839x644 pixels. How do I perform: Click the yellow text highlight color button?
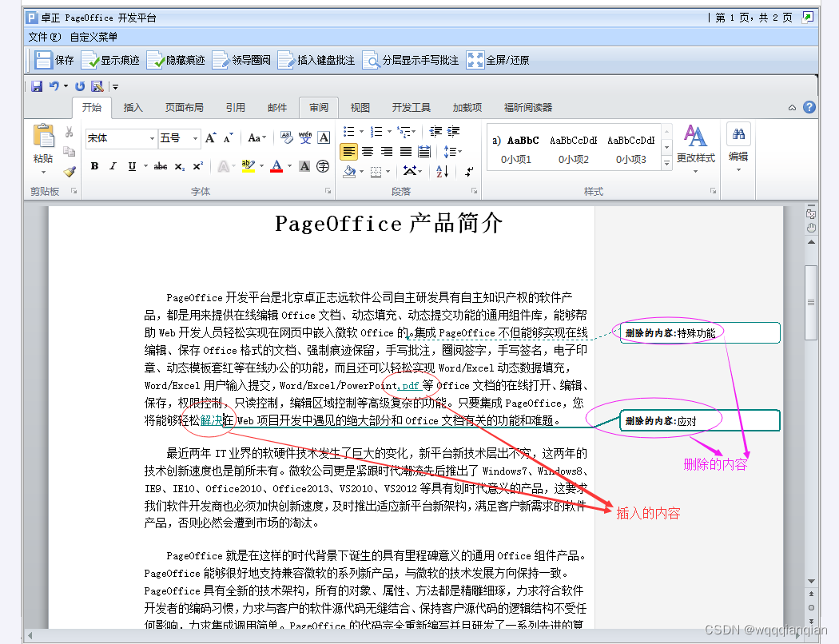(248, 166)
